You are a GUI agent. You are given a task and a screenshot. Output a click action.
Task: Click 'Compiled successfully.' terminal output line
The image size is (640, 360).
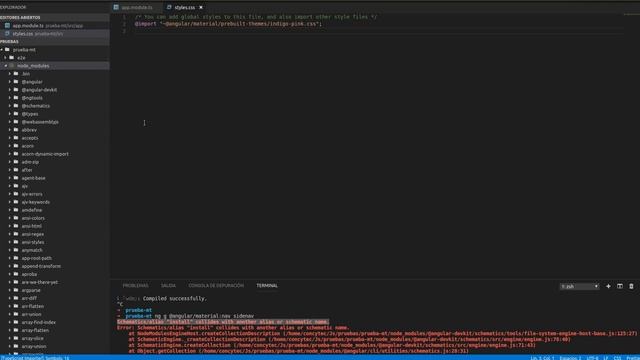click(x=174, y=298)
